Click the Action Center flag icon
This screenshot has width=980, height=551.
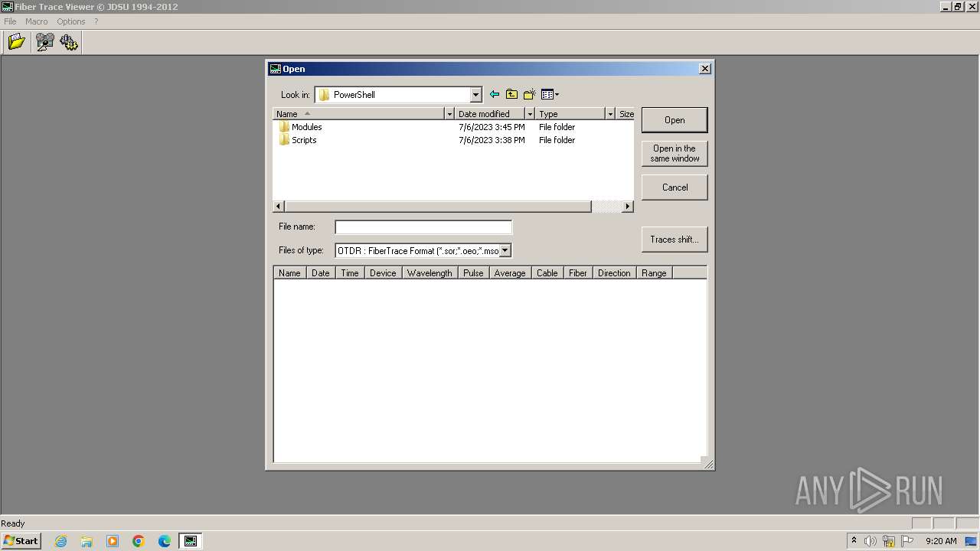pyautogui.click(x=907, y=541)
